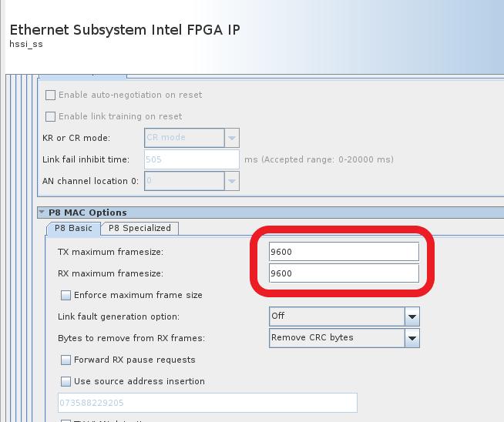The height and width of the screenshot is (422, 504).
Task: Click the Link fail inhibit time field
Action: tap(192, 159)
